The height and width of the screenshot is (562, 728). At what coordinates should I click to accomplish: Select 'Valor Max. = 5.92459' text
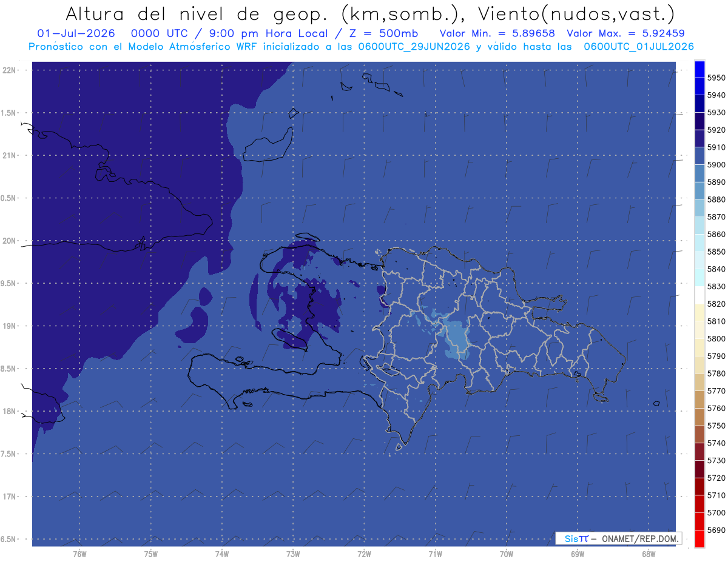(x=624, y=33)
